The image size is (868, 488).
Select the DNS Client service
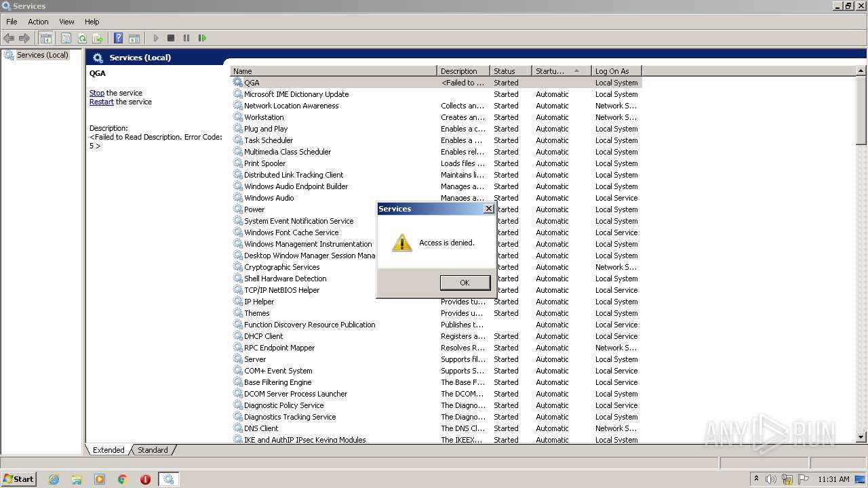435,428
